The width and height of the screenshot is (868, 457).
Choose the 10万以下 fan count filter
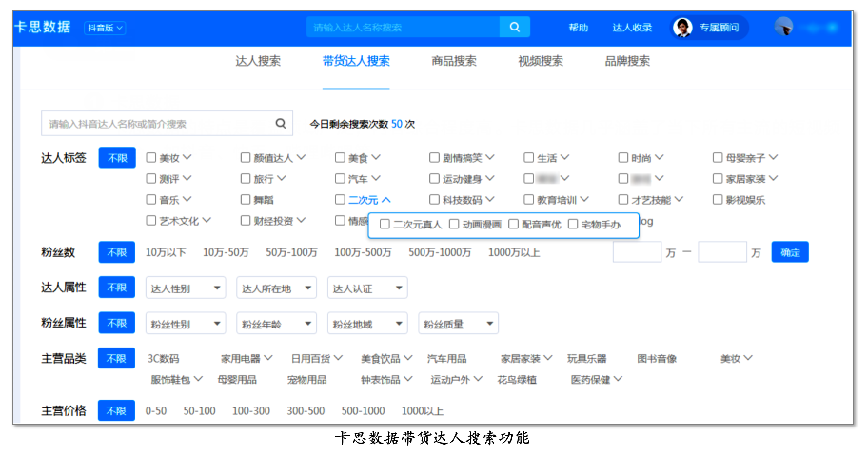point(166,252)
